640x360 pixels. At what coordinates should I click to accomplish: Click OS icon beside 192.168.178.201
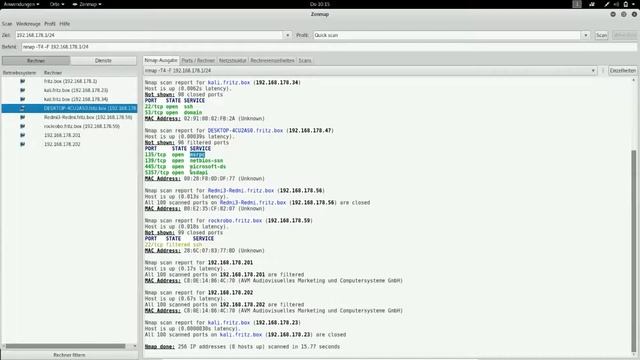[22, 135]
